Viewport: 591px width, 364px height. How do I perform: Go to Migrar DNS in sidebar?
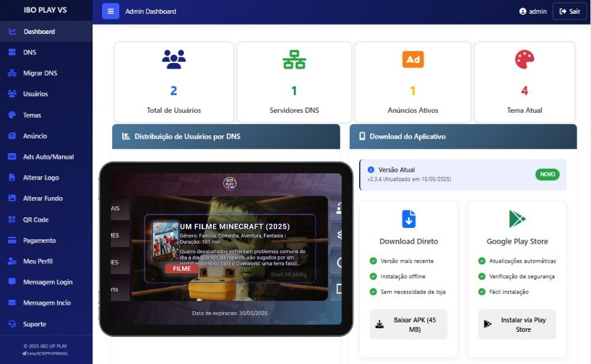(46, 73)
